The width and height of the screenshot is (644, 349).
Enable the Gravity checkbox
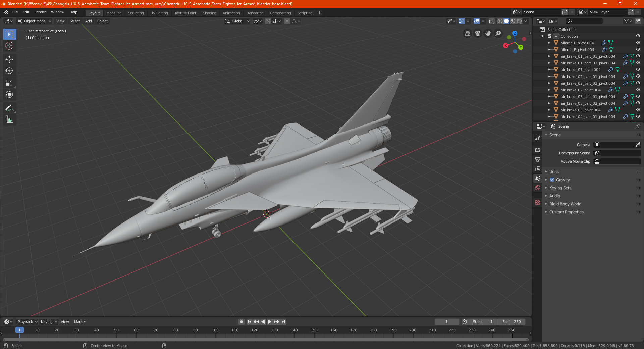pyautogui.click(x=552, y=180)
